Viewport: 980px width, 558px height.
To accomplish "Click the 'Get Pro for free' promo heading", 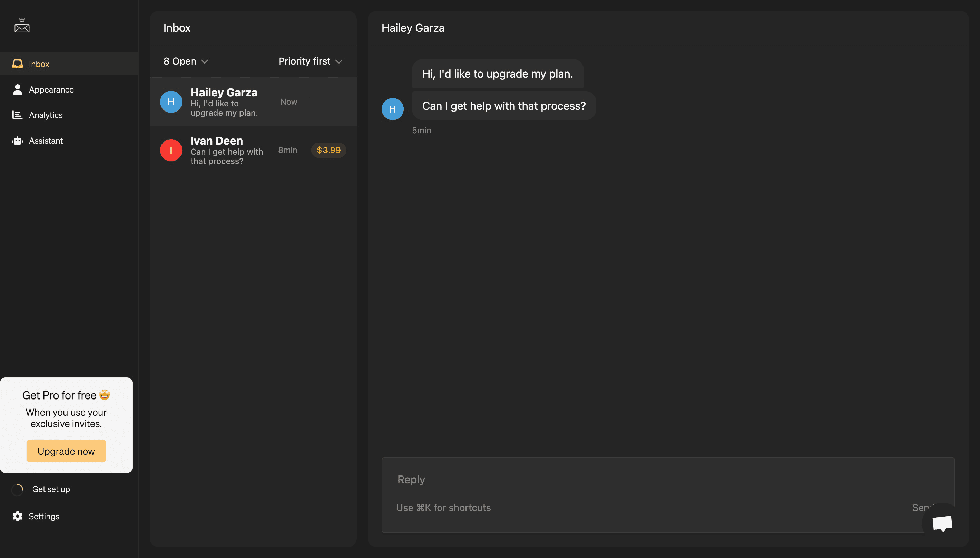I will 66,395.
